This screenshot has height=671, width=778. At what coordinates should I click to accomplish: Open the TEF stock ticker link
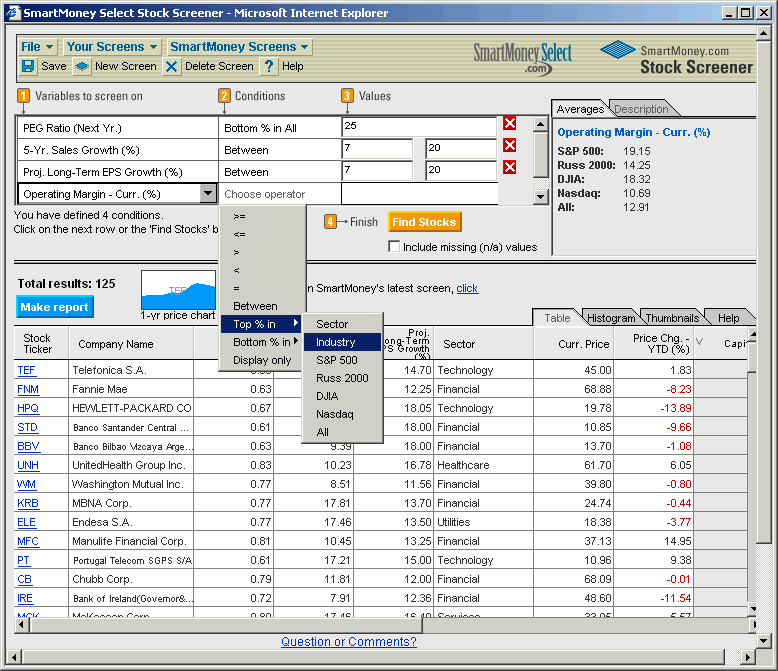click(x=26, y=370)
